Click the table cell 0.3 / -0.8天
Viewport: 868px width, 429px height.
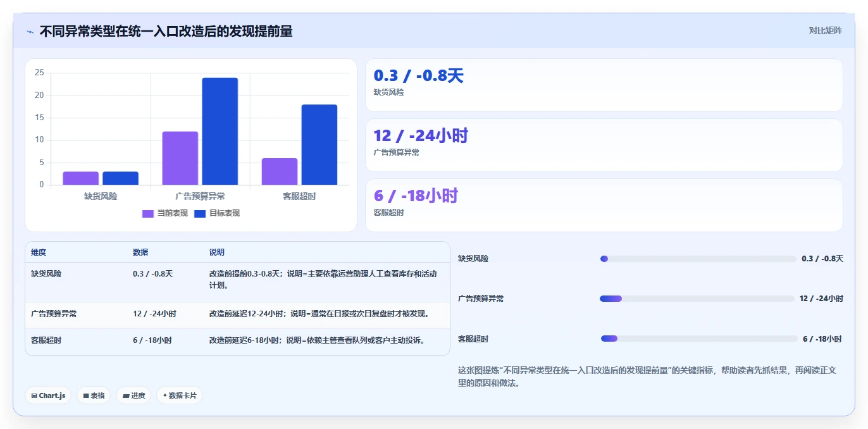(152, 274)
